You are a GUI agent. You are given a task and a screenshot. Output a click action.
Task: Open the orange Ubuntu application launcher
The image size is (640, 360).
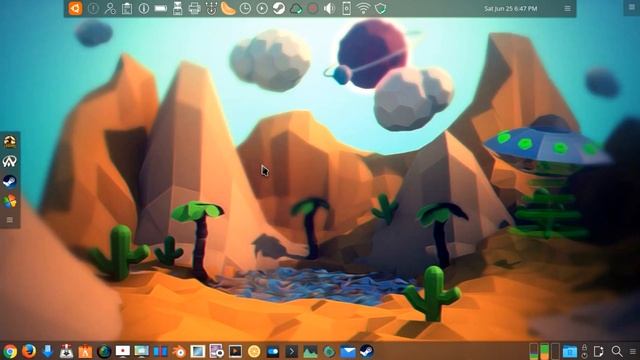[x=76, y=8]
